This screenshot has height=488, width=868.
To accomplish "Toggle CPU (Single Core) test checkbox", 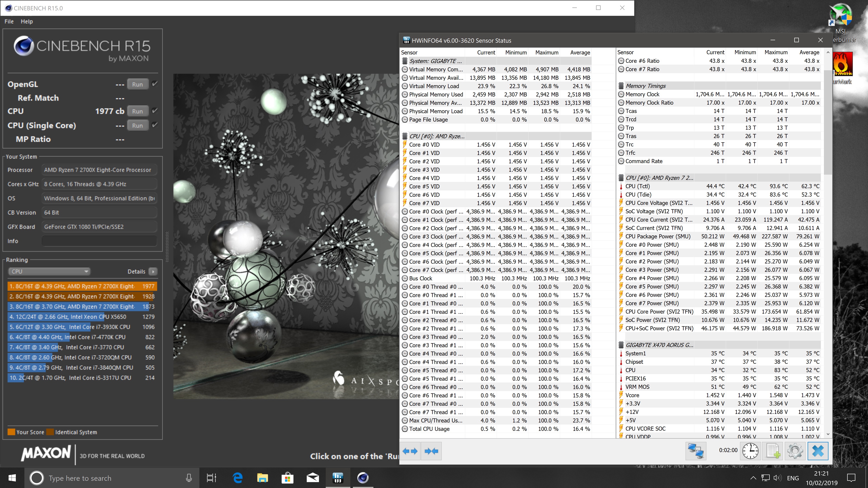I will [155, 125].
